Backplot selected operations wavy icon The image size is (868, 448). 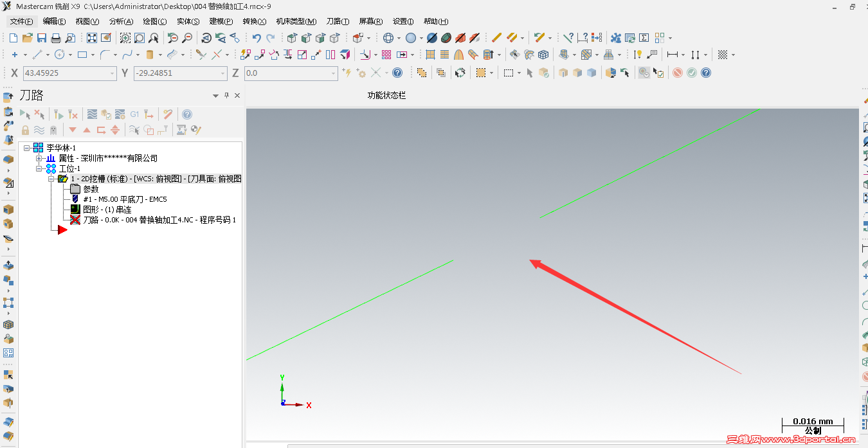coord(92,114)
